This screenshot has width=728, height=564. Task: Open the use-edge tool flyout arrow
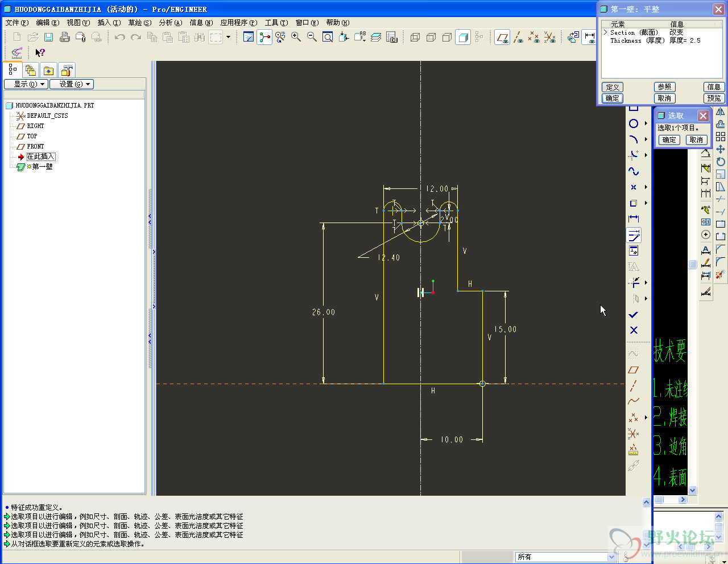646,203
